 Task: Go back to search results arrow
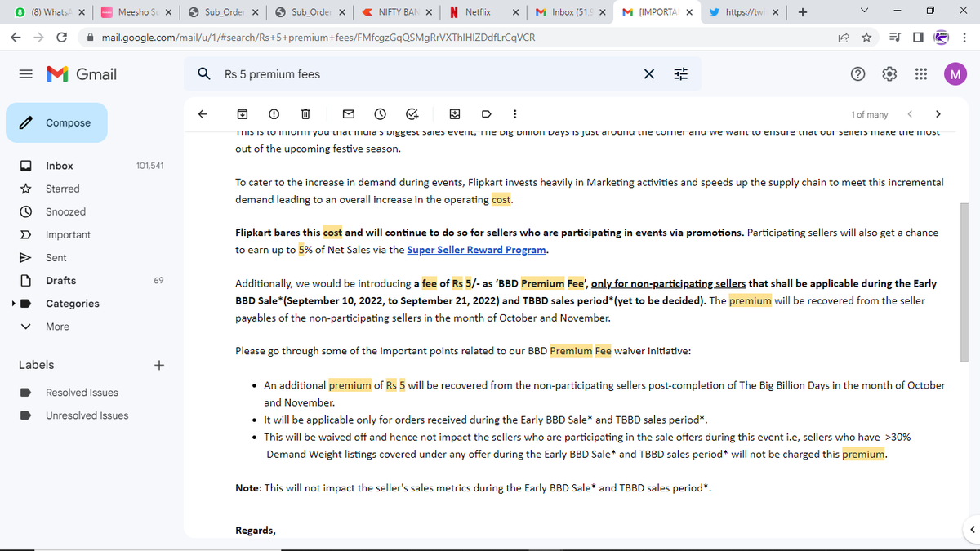[203, 114]
